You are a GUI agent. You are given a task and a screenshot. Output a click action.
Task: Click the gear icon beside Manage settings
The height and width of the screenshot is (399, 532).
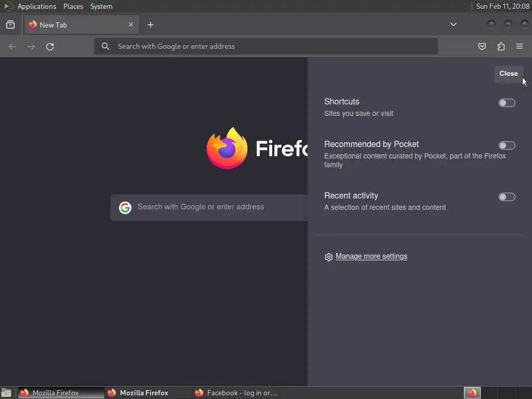point(328,257)
